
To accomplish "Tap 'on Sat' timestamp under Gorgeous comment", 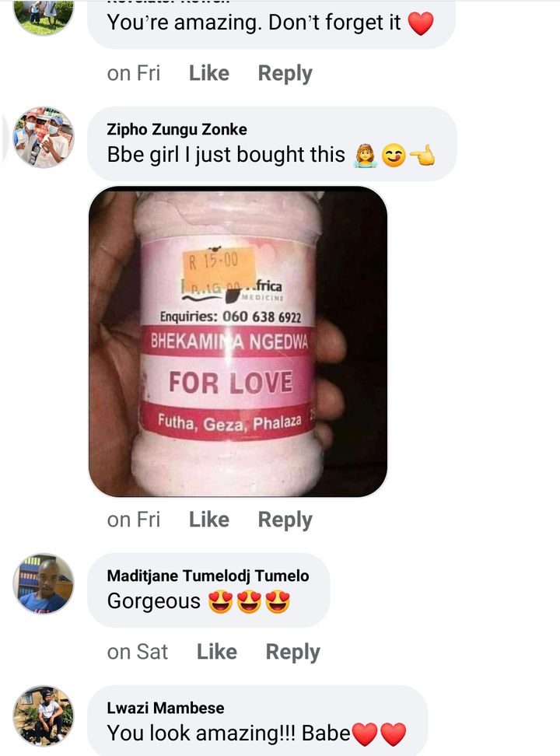I will coord(138,652).
